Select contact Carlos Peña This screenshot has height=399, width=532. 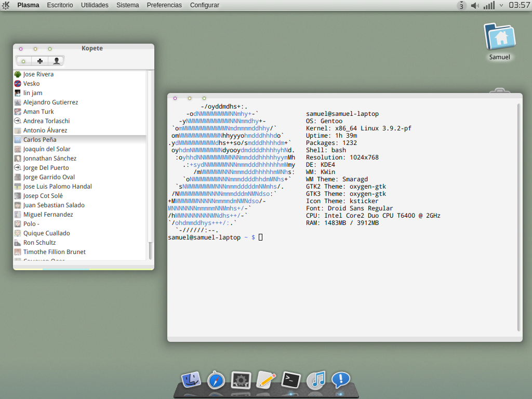79,139
